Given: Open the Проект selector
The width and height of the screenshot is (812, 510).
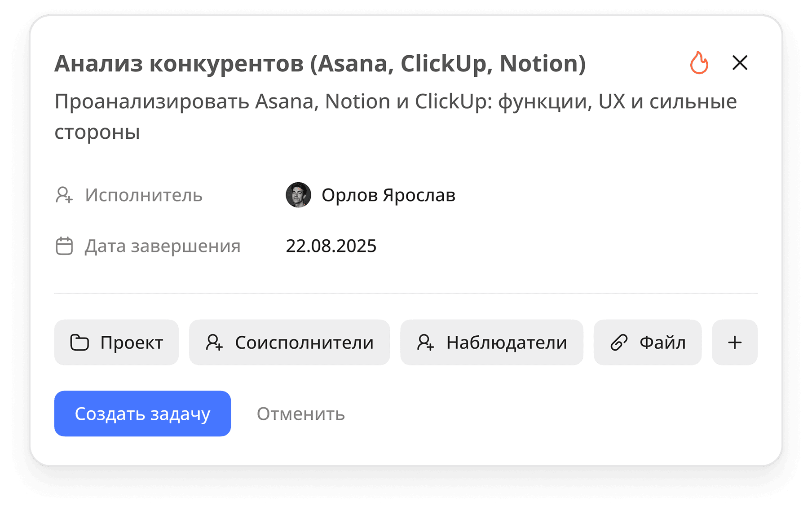Looking at the screenshot, I should pyautogui.click(x=116, y=342).
